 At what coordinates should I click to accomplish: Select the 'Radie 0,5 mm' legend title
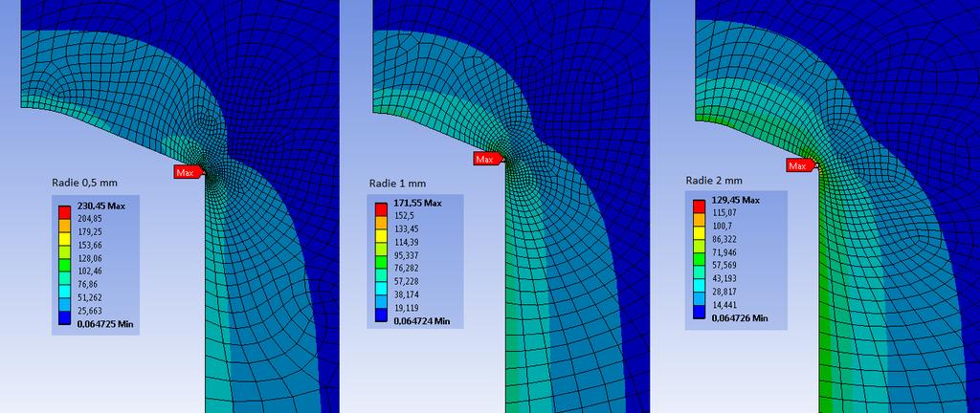click(x=84, y=183)
